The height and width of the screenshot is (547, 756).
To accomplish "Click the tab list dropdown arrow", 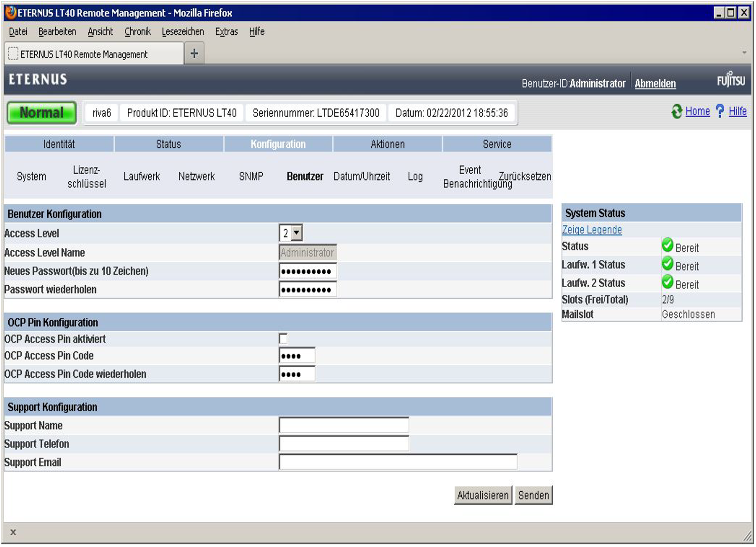I will point(744,53).
